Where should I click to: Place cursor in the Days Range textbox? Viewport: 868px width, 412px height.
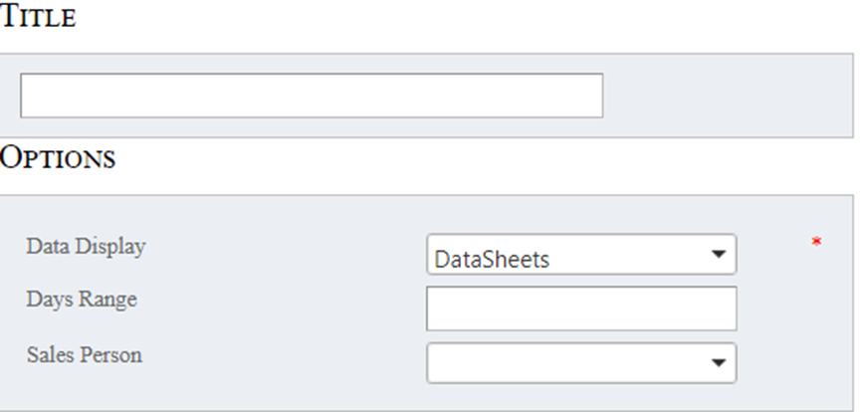point(580,309)
